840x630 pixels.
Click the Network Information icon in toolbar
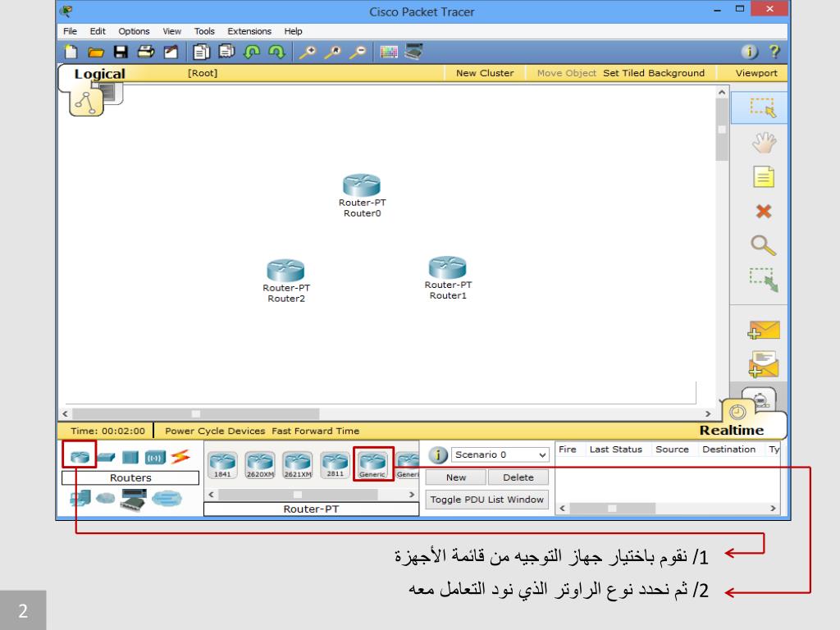pyautogui.click(x=750, y=52)
